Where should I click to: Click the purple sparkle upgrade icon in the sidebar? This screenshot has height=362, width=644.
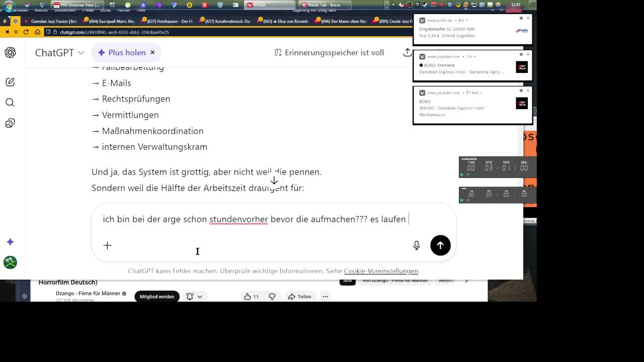(x=10, y=242)
